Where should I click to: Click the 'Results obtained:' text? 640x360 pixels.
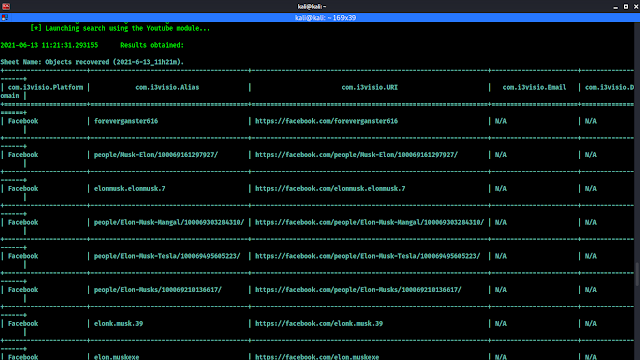(x=152, y=45)
